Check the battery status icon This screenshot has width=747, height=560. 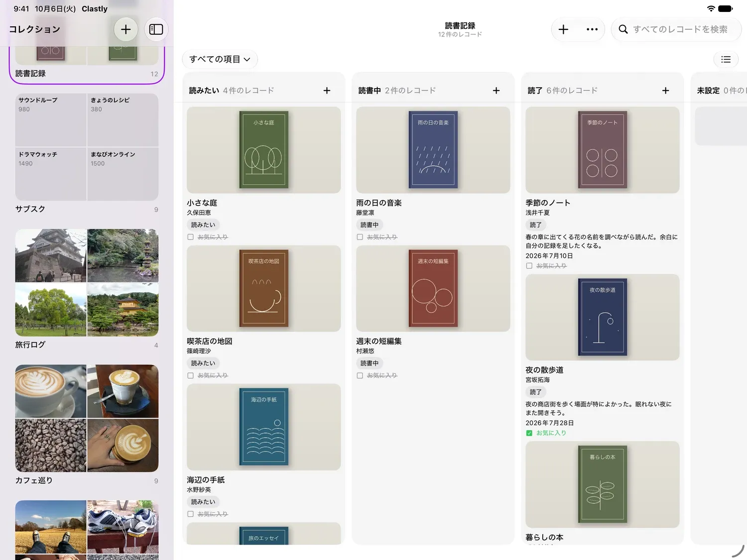pos(726,8)
